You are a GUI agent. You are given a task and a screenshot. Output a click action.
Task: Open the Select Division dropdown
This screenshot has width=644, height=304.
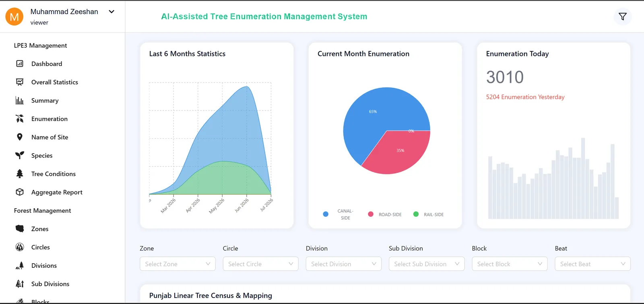tap(343, 264)
